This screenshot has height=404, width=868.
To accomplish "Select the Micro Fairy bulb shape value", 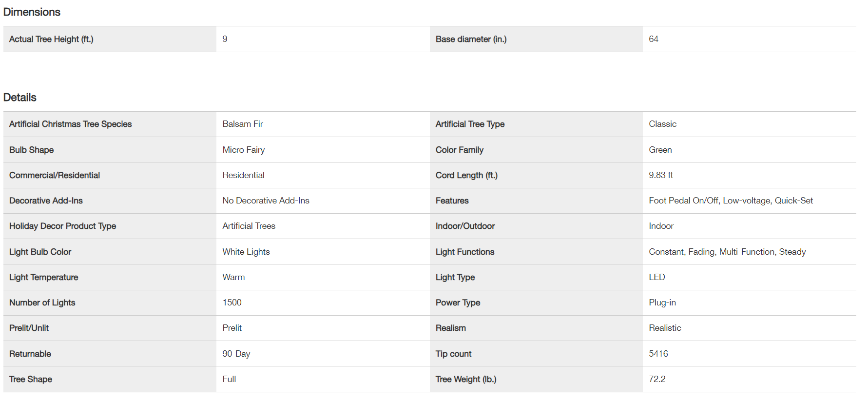I will tap(244, 150).
